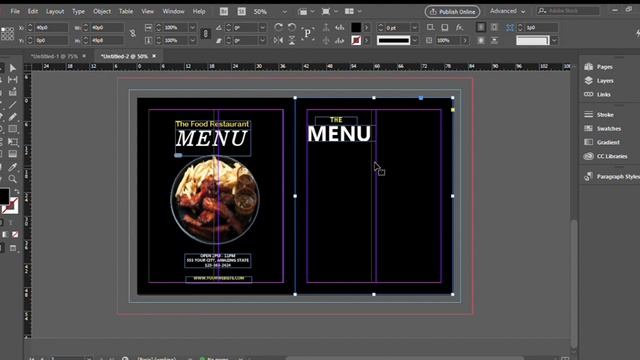Expand fill color options arrow

[x=367, y=27]
